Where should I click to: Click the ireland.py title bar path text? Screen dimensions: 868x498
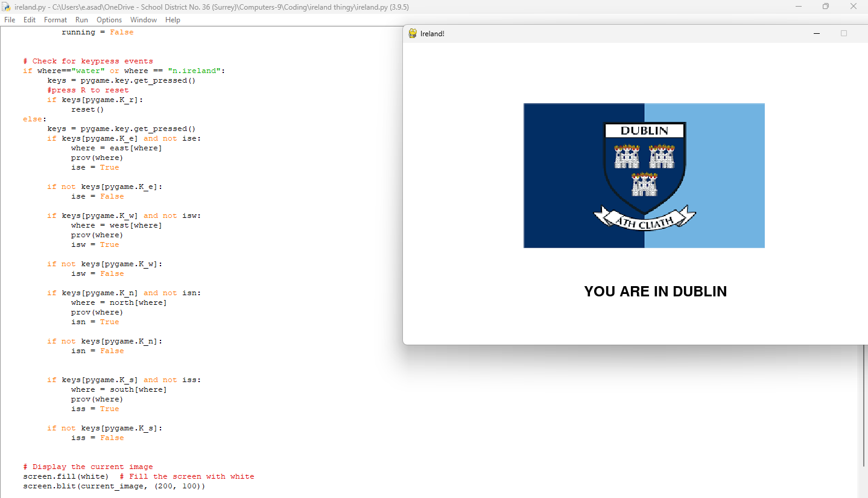click(x=212, y=7)
